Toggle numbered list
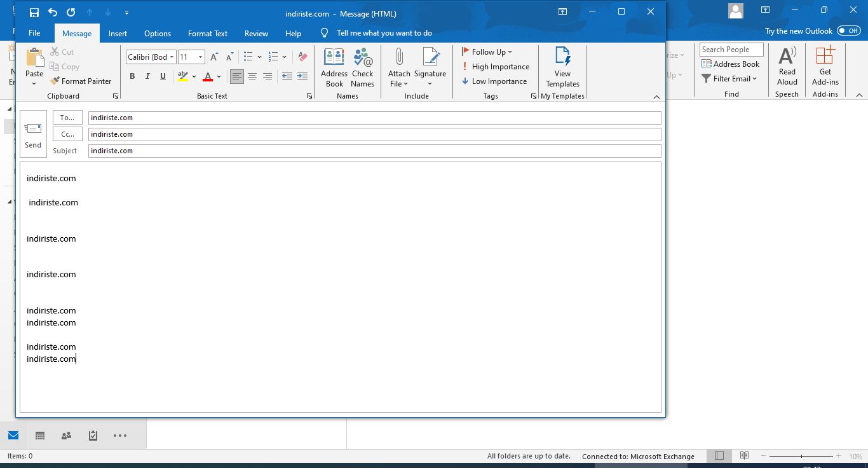This screenshot has height=468, width=868. point(273,57)
